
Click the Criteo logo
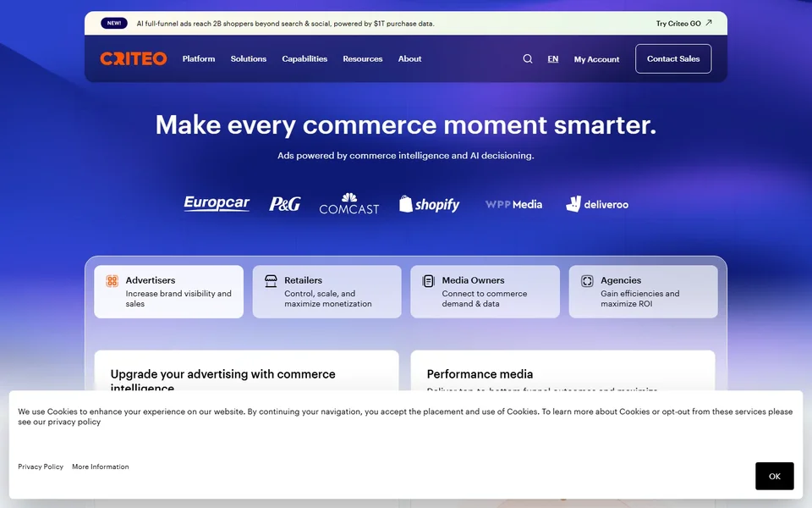(x=134, y=58)
